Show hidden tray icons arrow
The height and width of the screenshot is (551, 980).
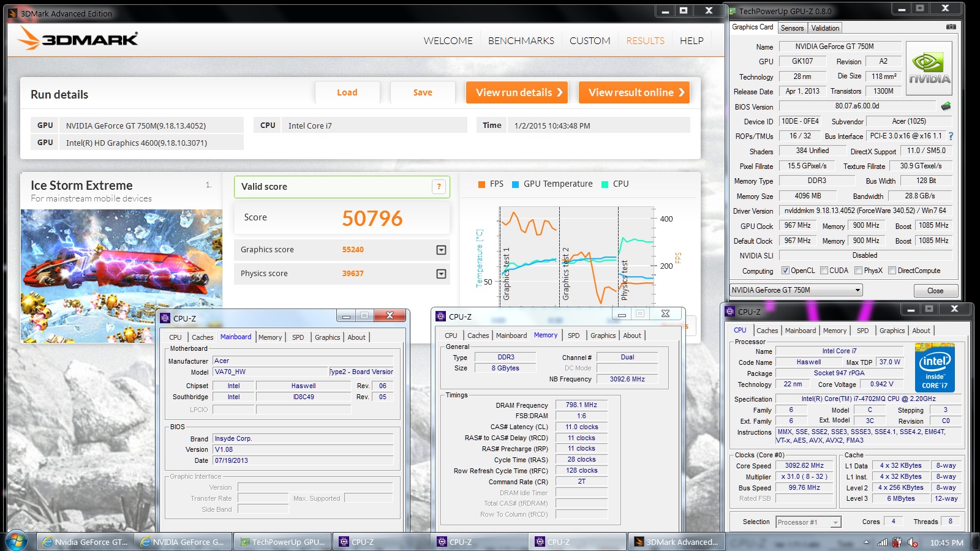point(866,542)
